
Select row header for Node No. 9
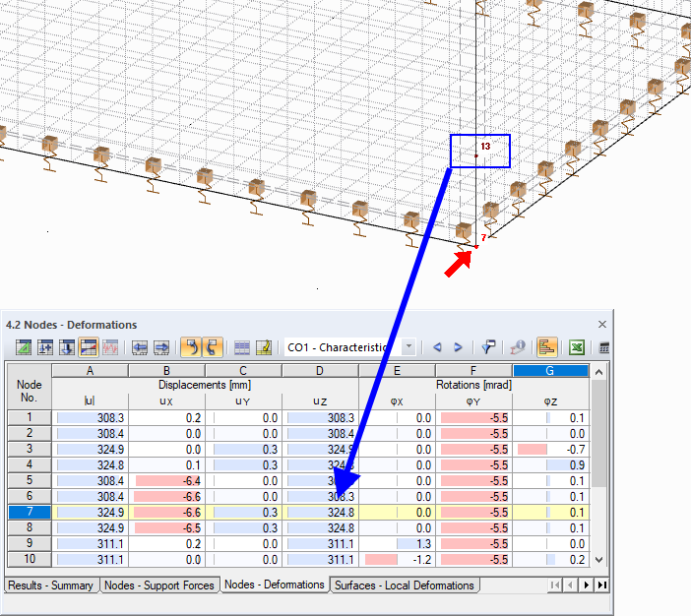[30, 543]
